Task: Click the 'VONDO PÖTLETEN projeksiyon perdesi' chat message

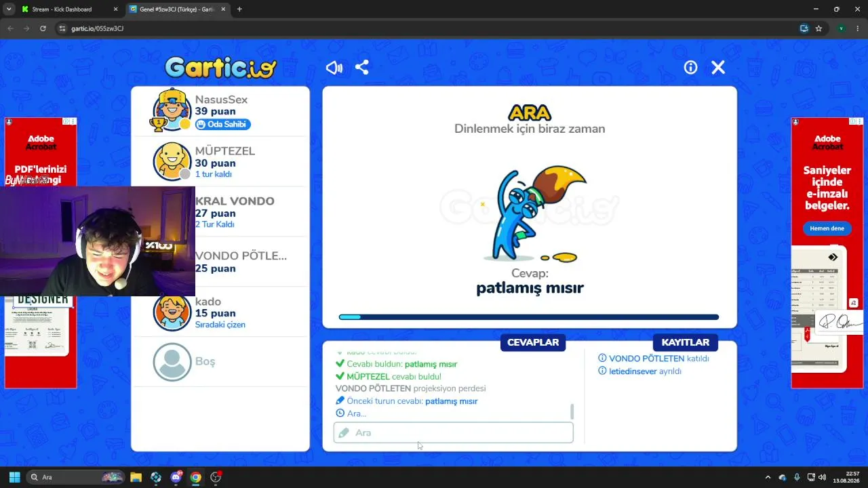Action: 410,388
